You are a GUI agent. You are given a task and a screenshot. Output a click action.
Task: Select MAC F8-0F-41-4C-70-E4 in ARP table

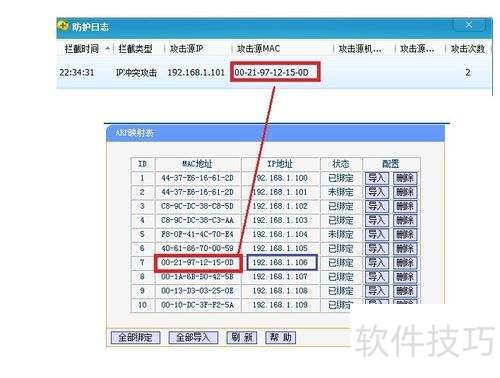[x=197, y=234]
